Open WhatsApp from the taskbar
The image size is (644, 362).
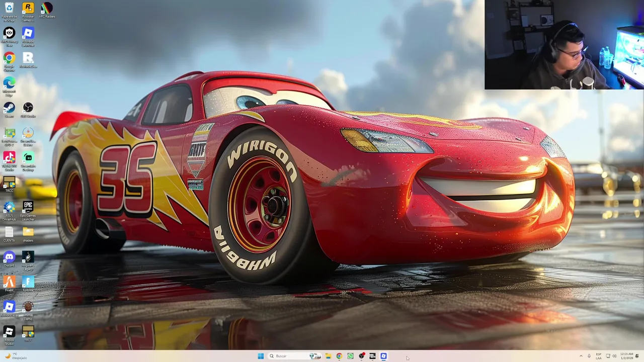pos(350,356)
